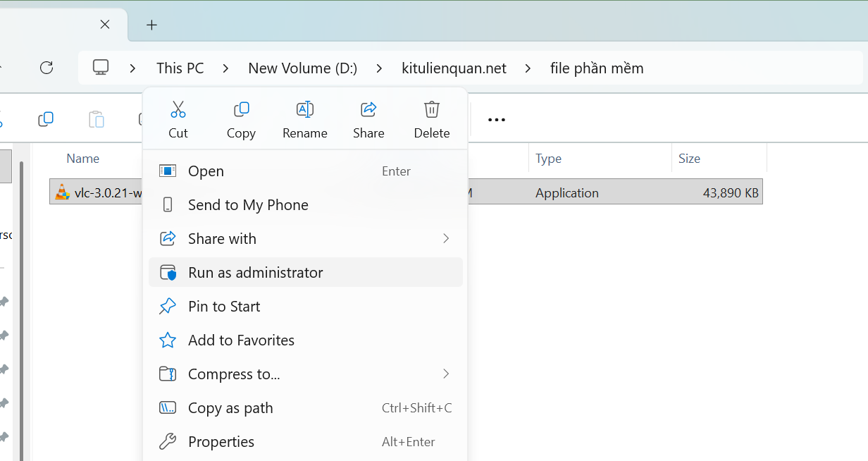Navigate to kitulienquan.net breadcrumb
Screen dimensions: 868x461
[x=454, y=68]
